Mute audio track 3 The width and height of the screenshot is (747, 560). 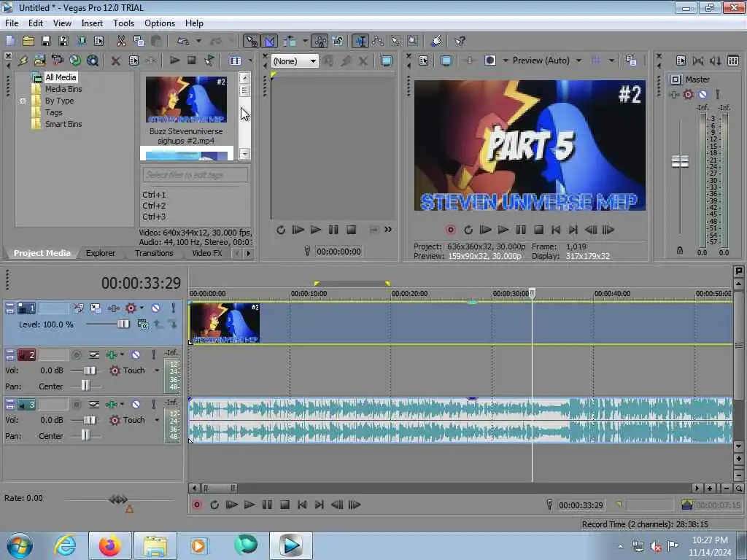136,404
